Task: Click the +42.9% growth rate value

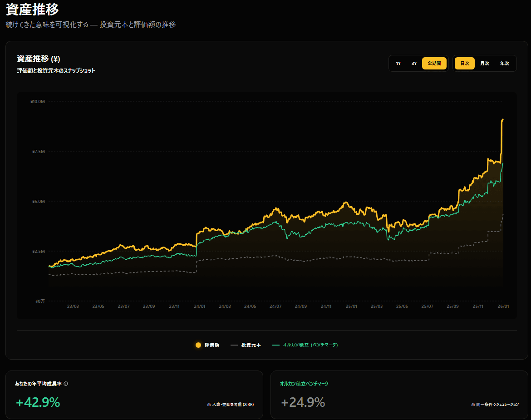Action: pos(38,402)
